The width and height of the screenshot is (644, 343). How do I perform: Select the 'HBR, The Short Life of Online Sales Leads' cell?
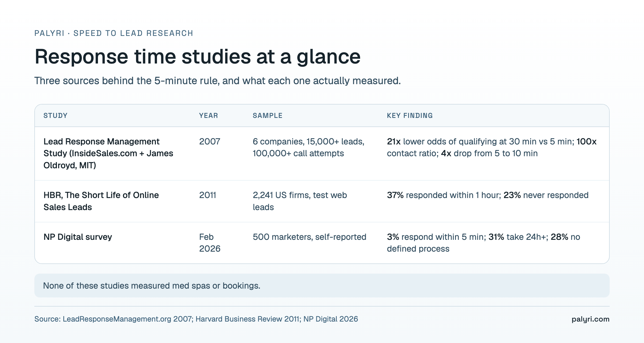pos(101,201)
